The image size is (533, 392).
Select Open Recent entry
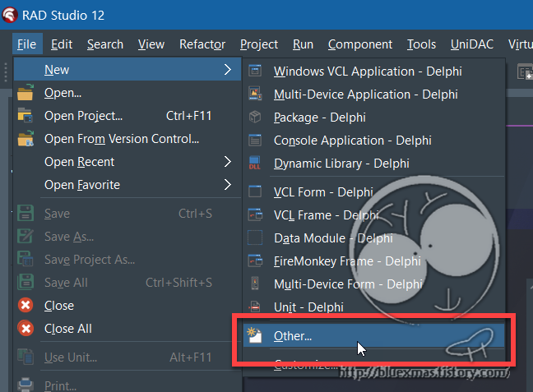(127, 162)
